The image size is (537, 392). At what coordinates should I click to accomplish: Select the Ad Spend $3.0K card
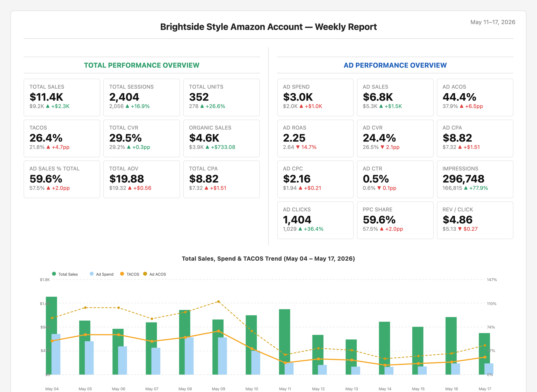click(315, 97)
